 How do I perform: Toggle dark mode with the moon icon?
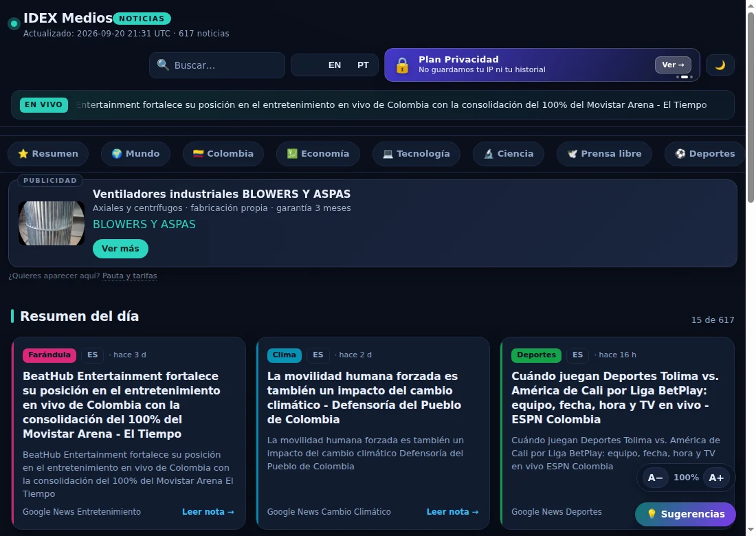tap(720, 65)
